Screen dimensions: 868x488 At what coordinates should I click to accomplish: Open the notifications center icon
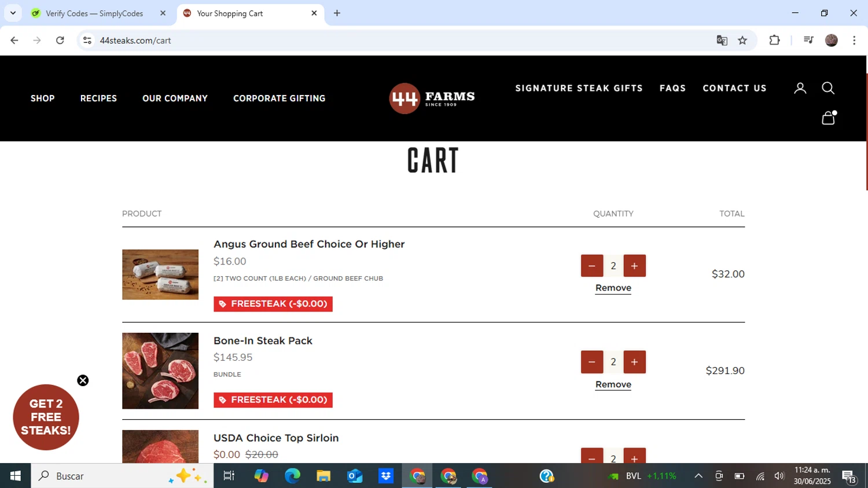pyautogui.click(x=849, y=476)
